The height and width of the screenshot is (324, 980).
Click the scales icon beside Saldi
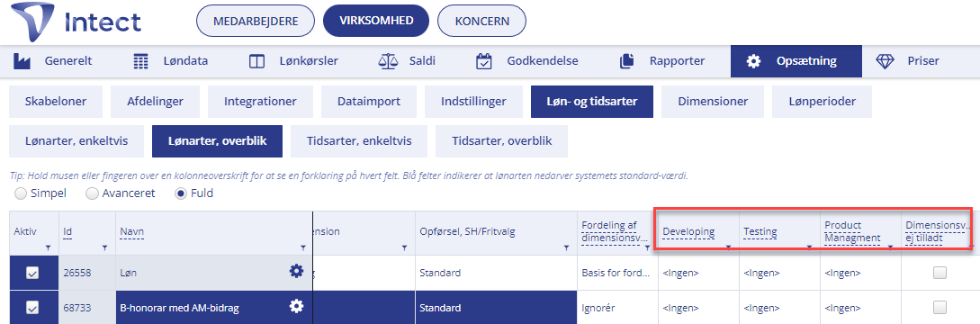[388, 61]
